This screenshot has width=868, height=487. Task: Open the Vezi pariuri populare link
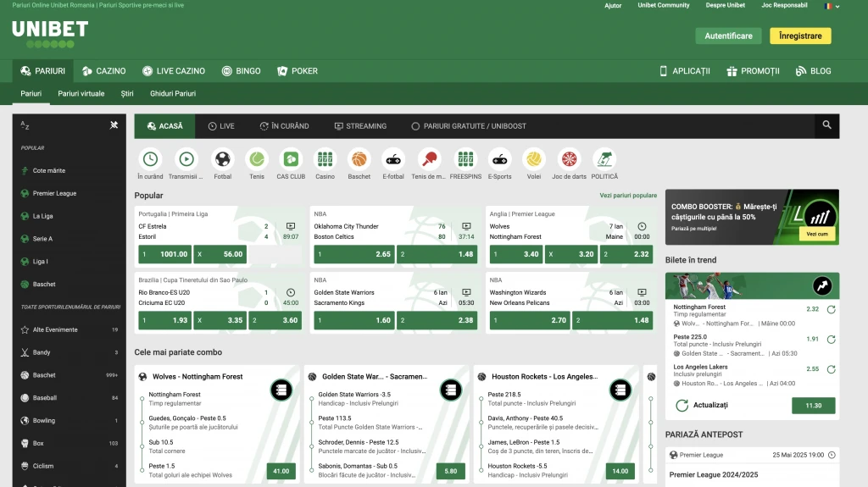coord(627,196)
